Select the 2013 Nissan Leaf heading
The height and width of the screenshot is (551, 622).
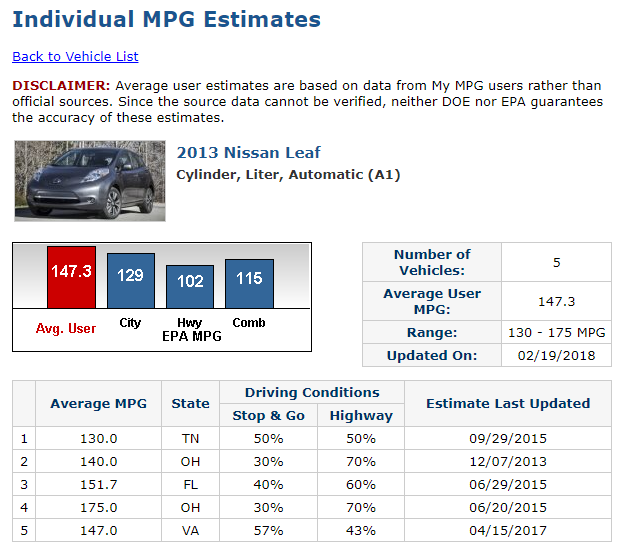[248, 153]
